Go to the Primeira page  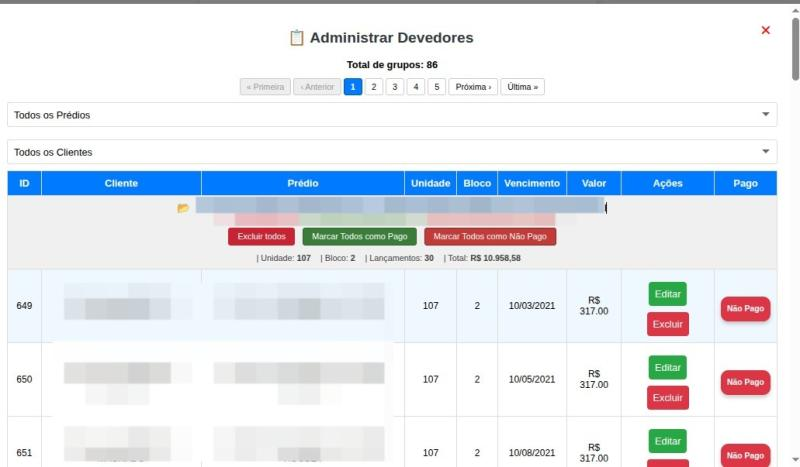[x=265, y=87]
